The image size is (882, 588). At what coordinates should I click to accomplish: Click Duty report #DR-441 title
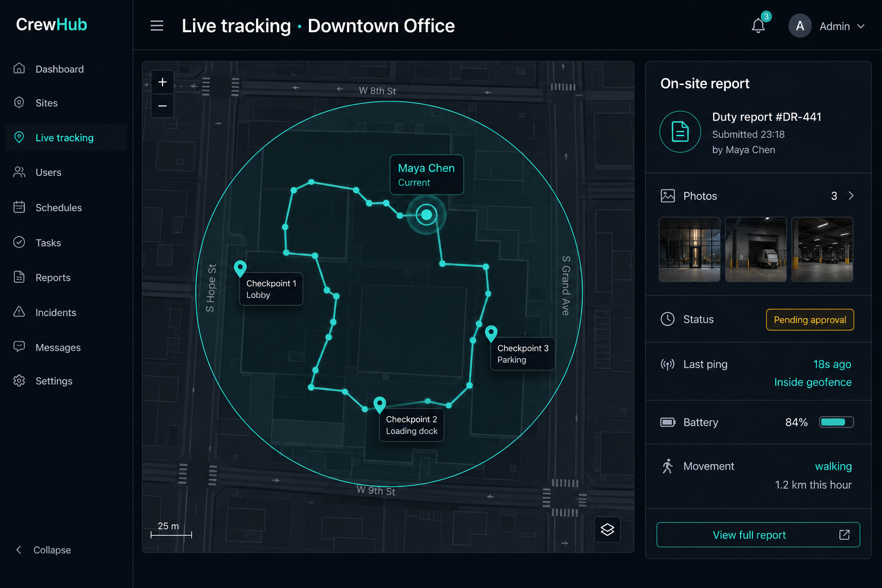[767, 117]
